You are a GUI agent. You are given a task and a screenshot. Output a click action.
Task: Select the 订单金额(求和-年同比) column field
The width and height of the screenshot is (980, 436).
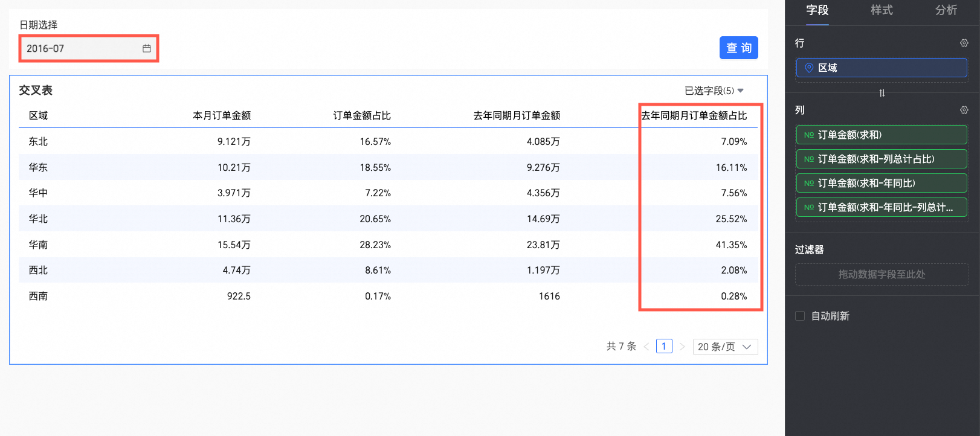[x=882, y=183]
